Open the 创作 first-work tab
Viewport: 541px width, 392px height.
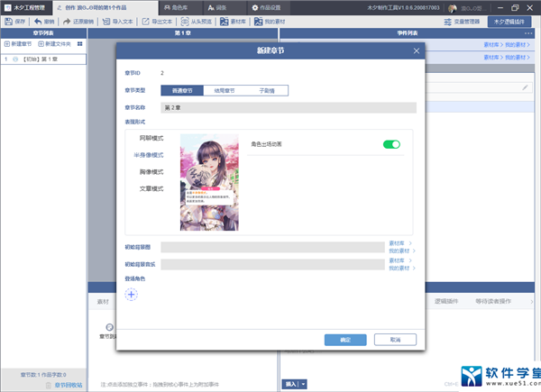[x=105, y=7]
